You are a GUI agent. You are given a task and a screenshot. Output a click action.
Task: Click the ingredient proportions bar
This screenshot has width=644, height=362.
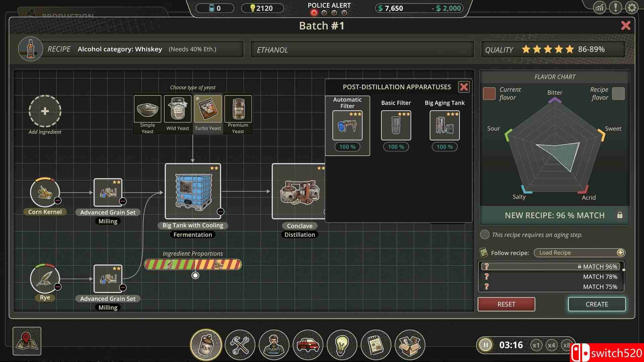click(x=193, y=264)
